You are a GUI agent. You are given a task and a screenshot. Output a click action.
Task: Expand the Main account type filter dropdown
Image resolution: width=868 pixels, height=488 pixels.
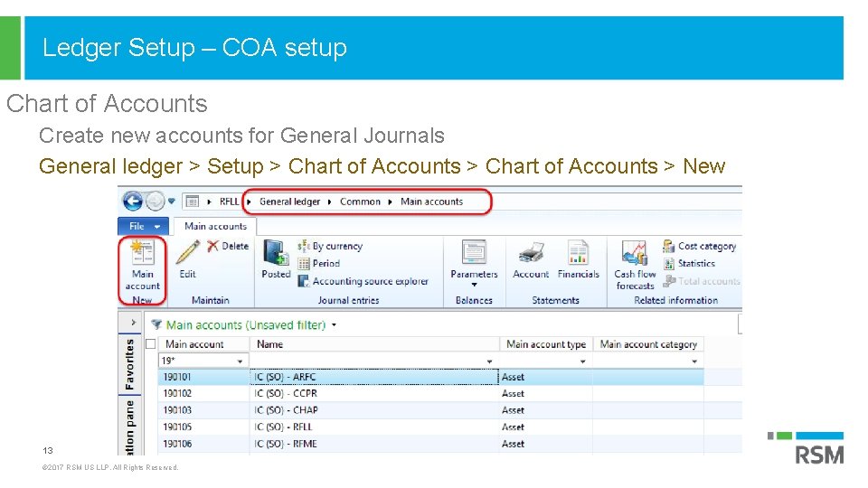coord(582,361)
